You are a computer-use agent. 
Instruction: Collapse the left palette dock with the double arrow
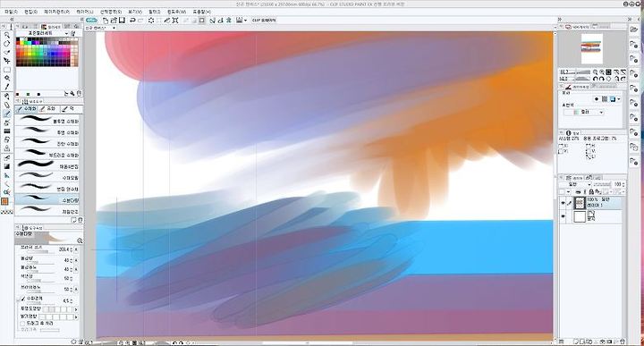point(12,20)
